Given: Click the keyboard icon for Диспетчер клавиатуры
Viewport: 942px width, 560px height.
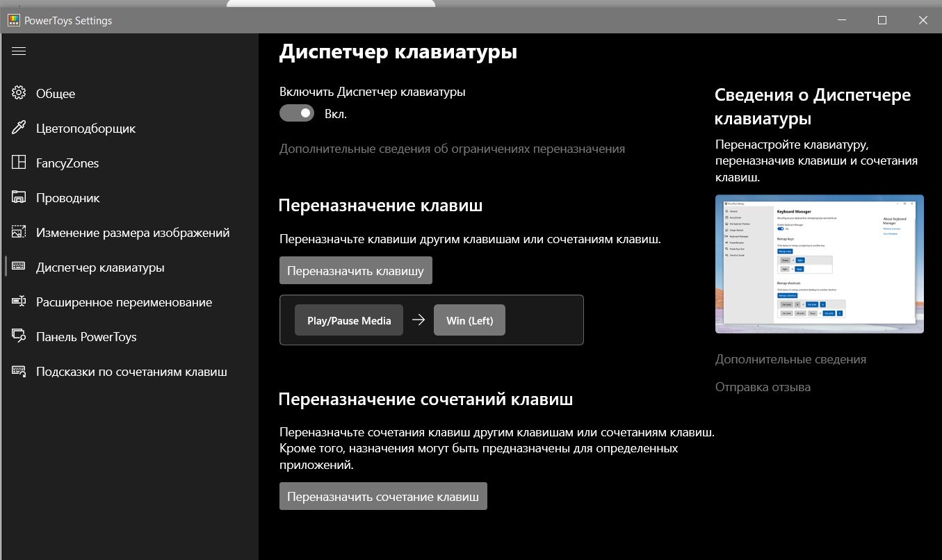Looking at the screenshot, I should (x=19, y=267).
